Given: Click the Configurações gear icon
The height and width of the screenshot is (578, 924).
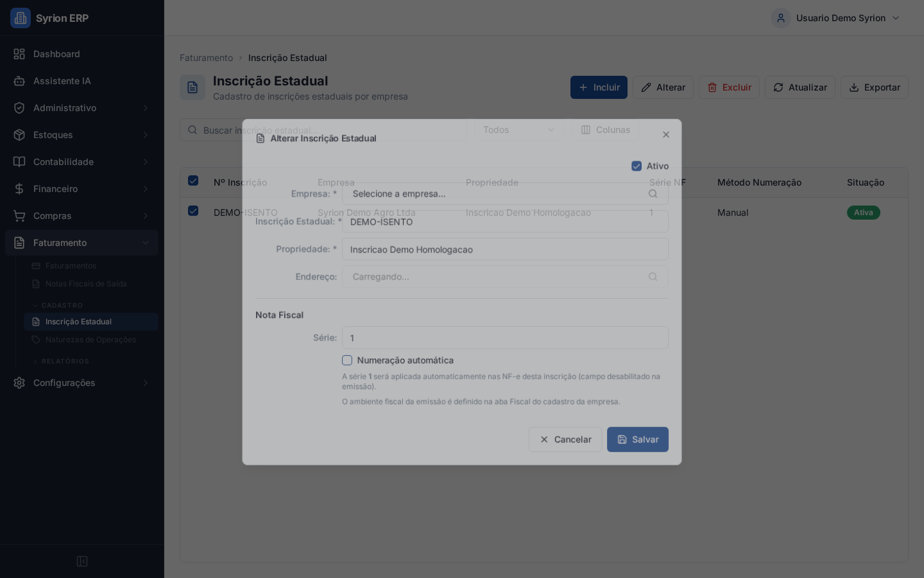Looking at the screenshot, I should 19,383.
